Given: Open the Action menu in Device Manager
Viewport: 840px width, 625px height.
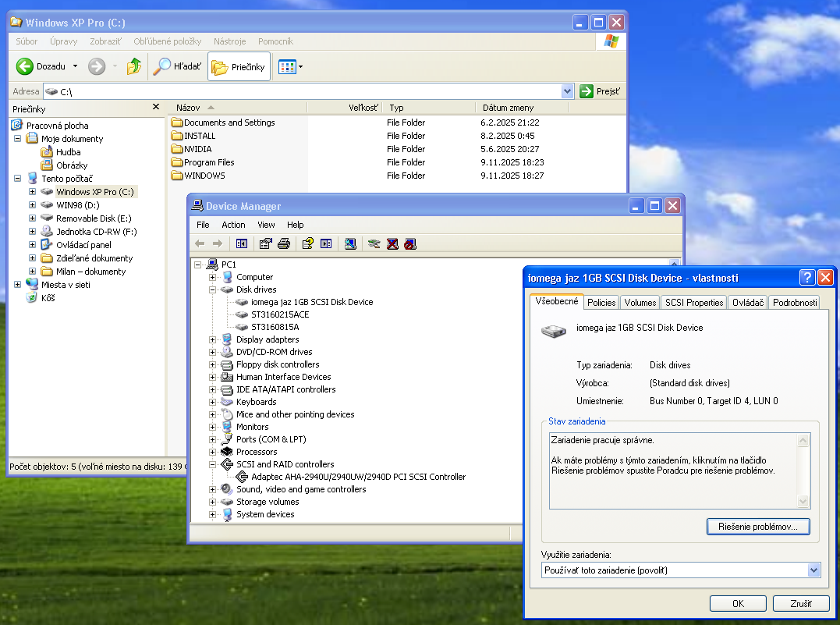Looking at the screenshot, I should (233, 225).
